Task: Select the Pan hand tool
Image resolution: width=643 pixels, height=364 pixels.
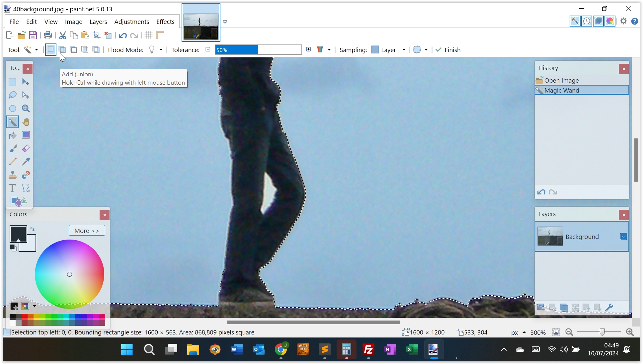Action: tap(26, 122)
